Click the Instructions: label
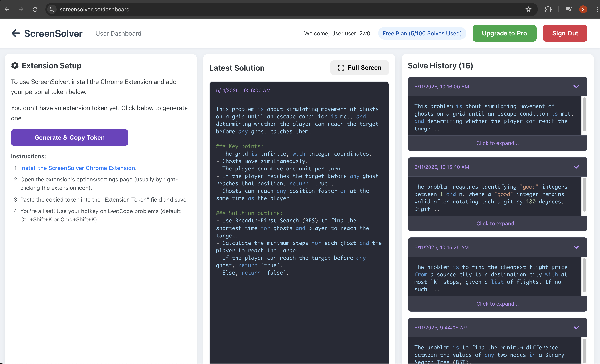This screenshot has width=600, height=364. click(29, 156)
